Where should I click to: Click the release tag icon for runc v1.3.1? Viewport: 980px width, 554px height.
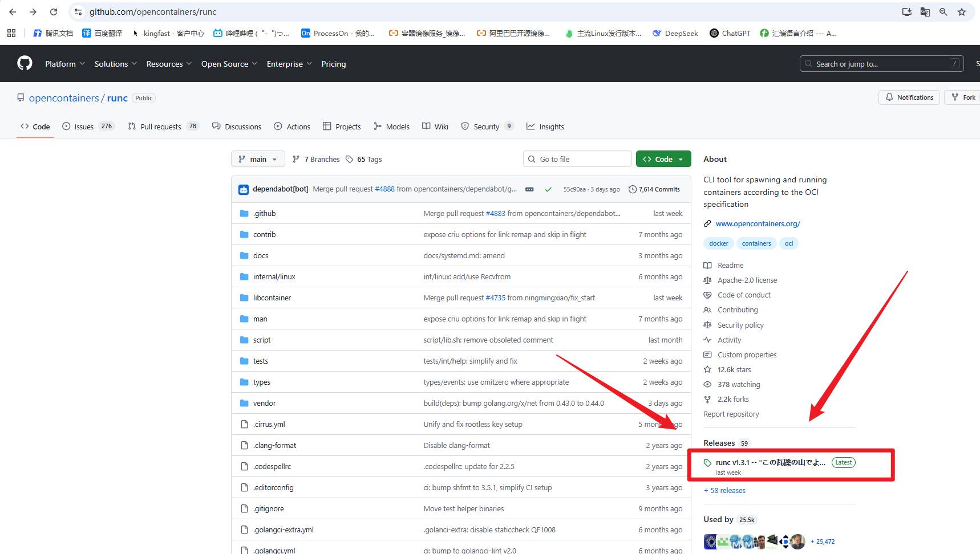click(x=707, y=463)
